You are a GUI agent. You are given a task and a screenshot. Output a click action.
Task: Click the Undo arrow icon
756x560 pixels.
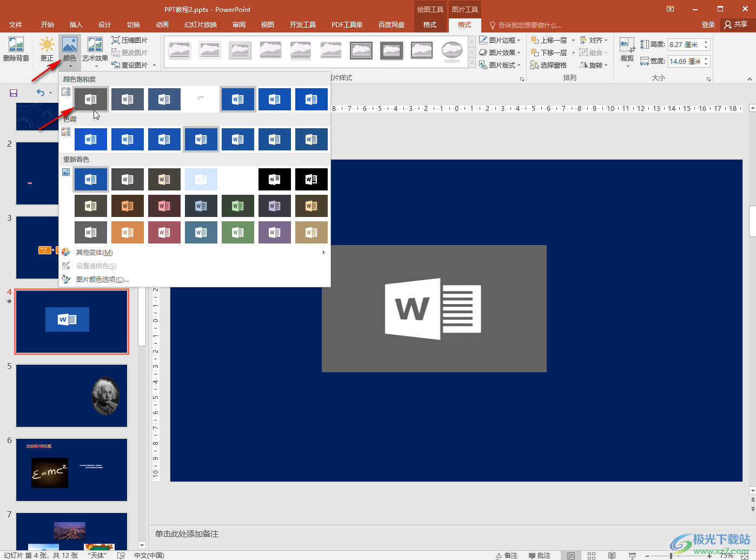41,93
